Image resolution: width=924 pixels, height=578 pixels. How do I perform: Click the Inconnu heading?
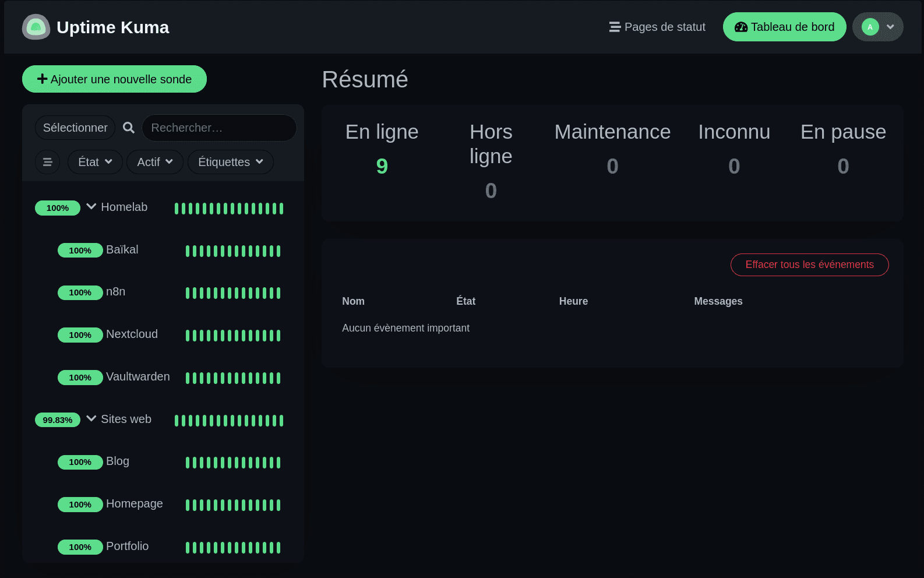click(x=734, y=132)
